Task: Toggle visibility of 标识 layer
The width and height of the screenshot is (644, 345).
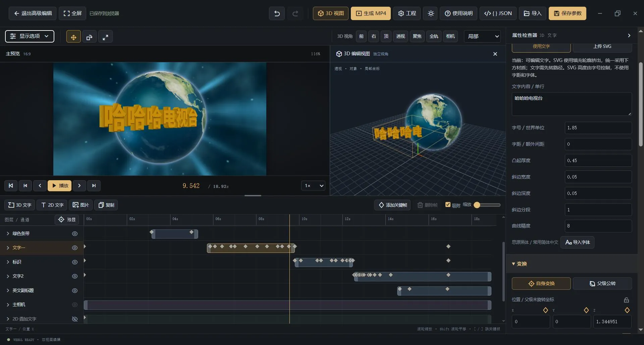Action: point(75,262)
